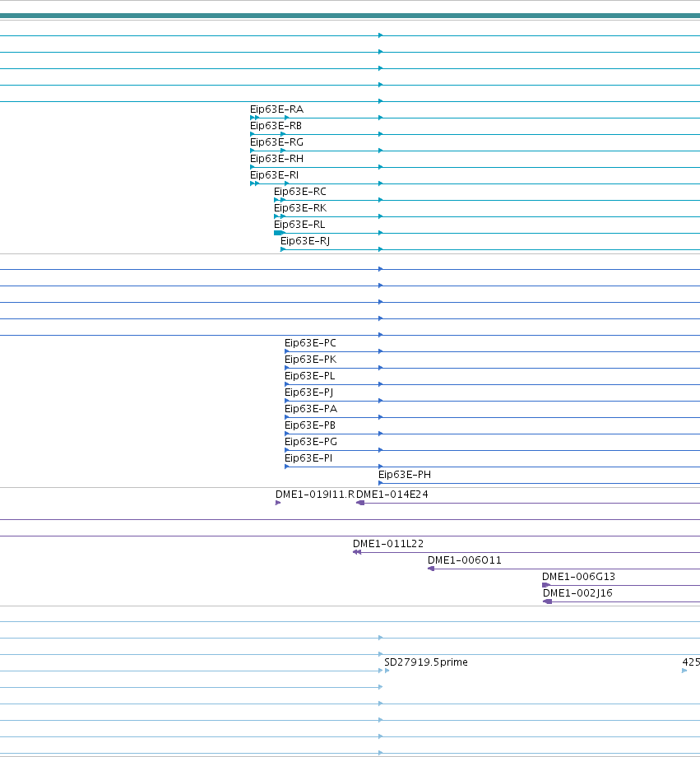Select the Eip63E-PI protein label

pyautogui.click(x=308, y=458)
